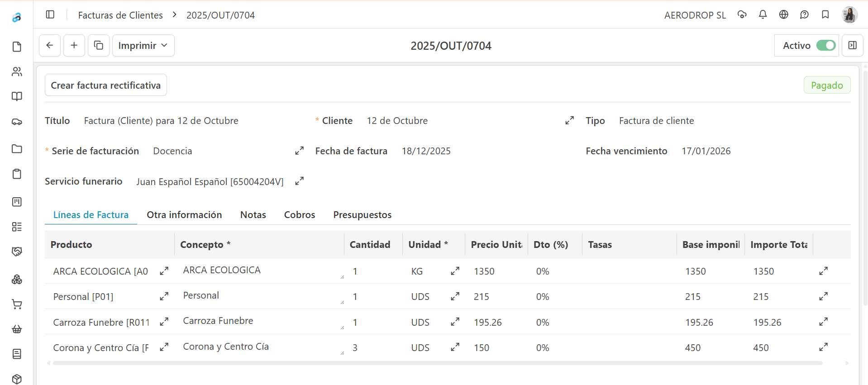This screenshot has width=868, height=385.
Task: Switch to the Cobros tab
Action: click(x=299, y=215)
